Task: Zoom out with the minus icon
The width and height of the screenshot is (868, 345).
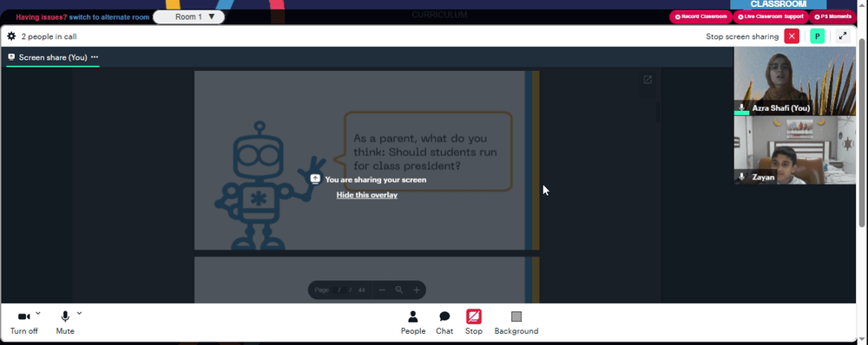Action: click(382, 290)
